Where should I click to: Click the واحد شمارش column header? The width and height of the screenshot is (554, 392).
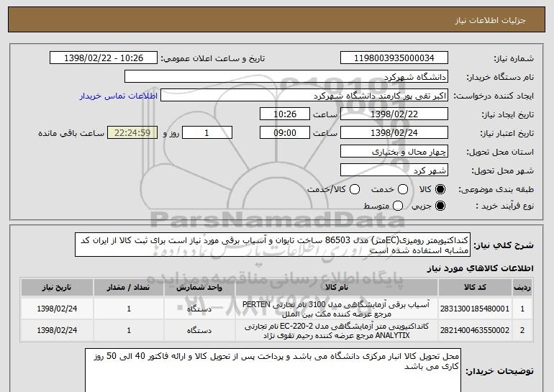tap(199, 288)
